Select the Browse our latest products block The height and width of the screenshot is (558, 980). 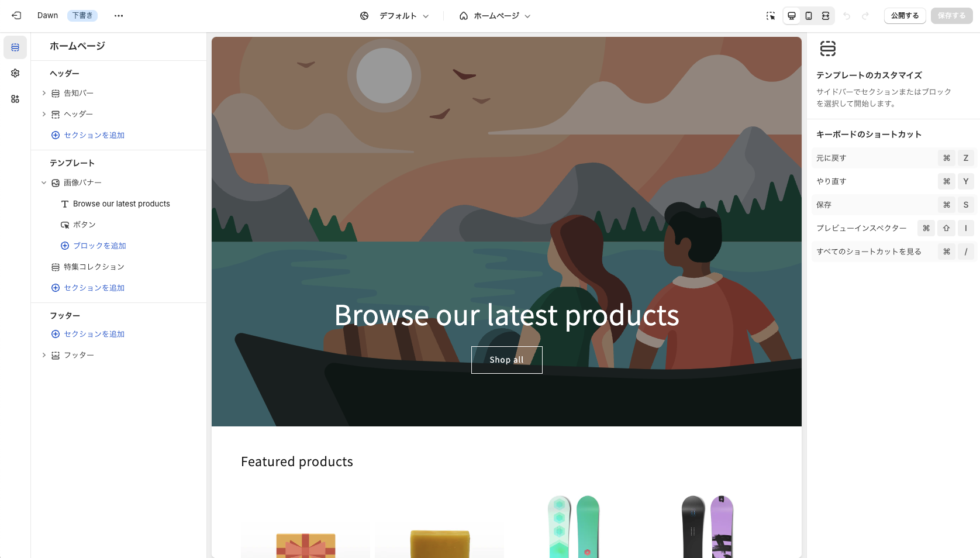coord(121,204)
